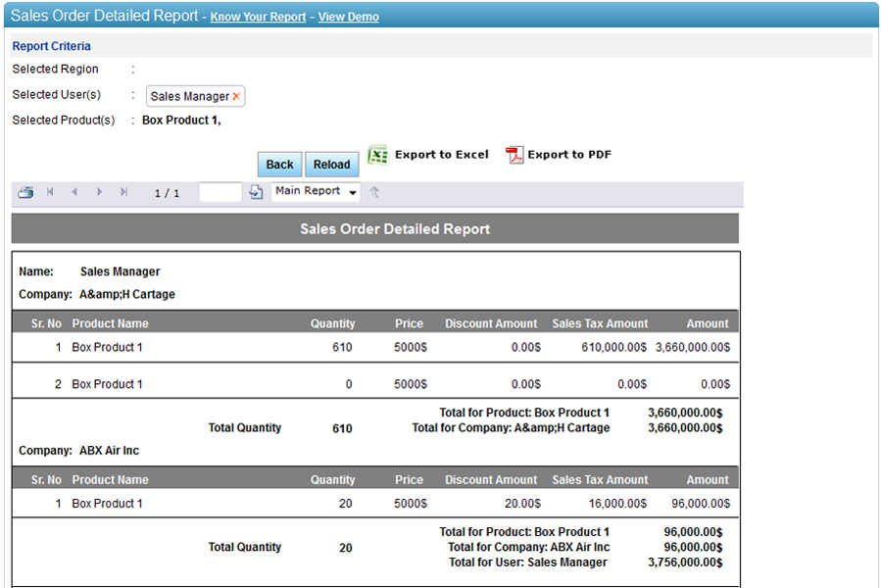The width and height of the screenshot is (881, 588).
Task: Go to next report page
Action: coord(99,192)
